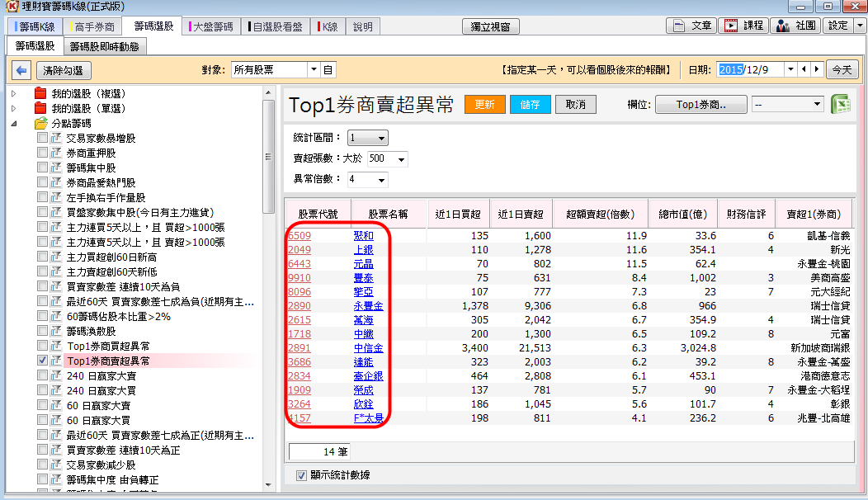
Task: Click chart icon beside 240 日贏家大賣
Action: point(56,375)
